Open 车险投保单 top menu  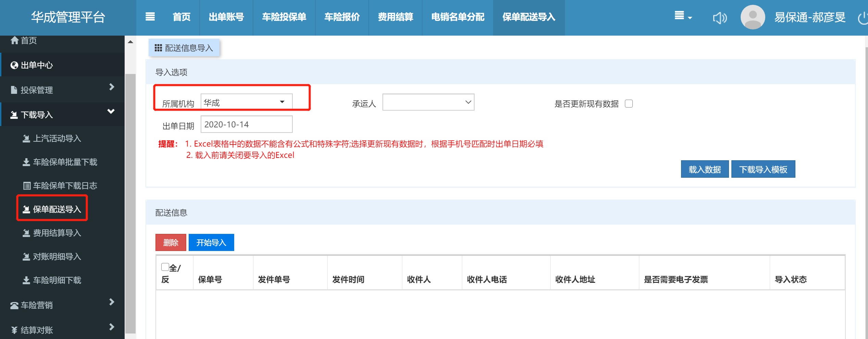pos(284,17)
